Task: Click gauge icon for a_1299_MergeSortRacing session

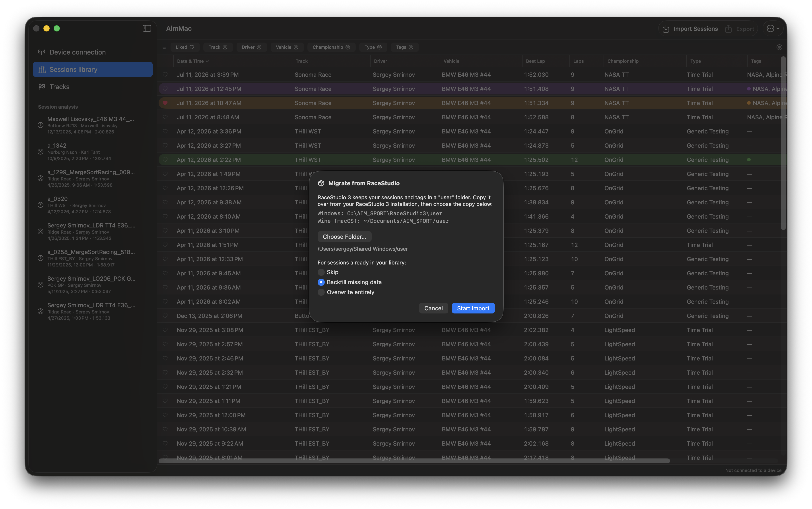Action: pyautogui.click(x=40, y=178)
